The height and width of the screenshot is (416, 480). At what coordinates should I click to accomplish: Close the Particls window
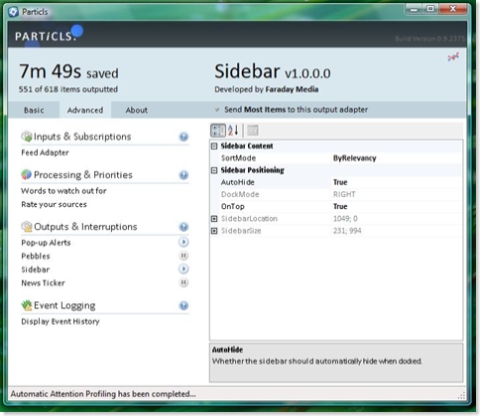point(453,9)
